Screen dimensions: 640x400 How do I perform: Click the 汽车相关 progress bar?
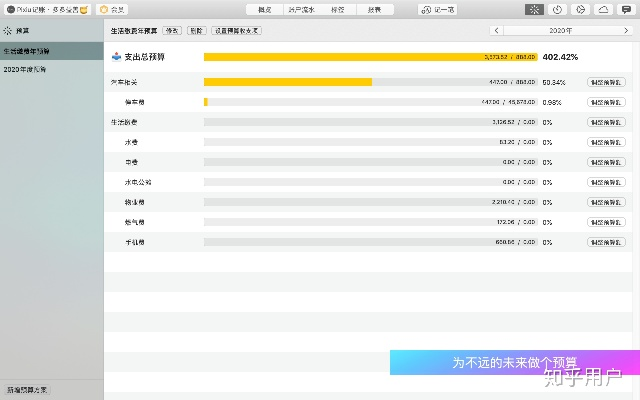click(x=371, y=82)
